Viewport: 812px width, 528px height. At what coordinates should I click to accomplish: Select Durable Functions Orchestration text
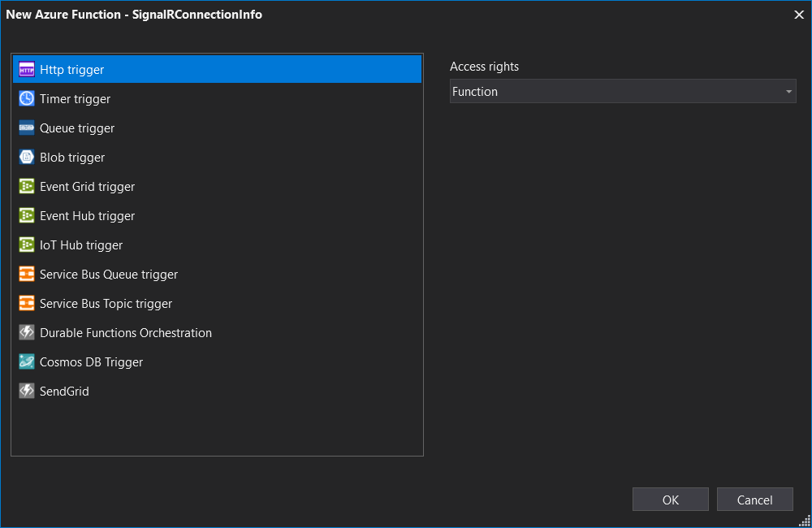tap(126, 333)
